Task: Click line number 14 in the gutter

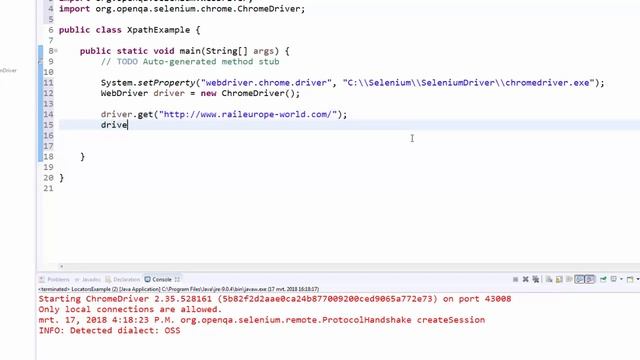Action: coord(48,114)
